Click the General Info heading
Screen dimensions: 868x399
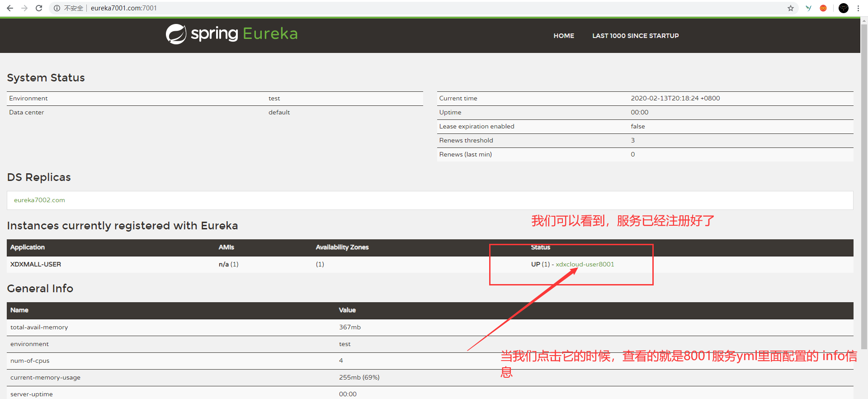click(x=40, y=288)
